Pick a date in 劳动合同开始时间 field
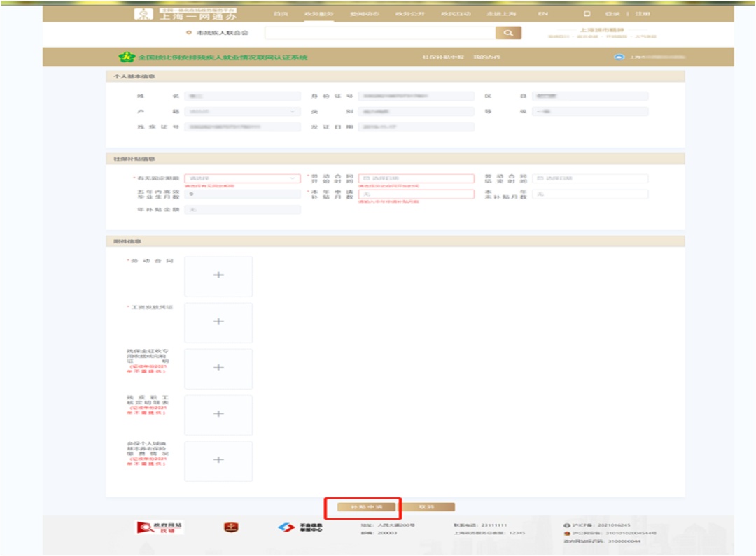 (416, 178)
